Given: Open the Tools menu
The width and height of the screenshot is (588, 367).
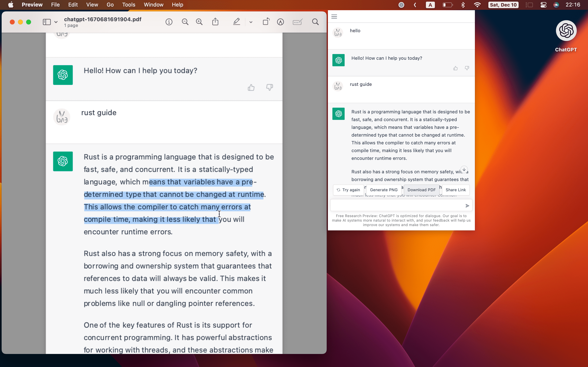Looking at the screenshot, I should click(x=129, y=5).
